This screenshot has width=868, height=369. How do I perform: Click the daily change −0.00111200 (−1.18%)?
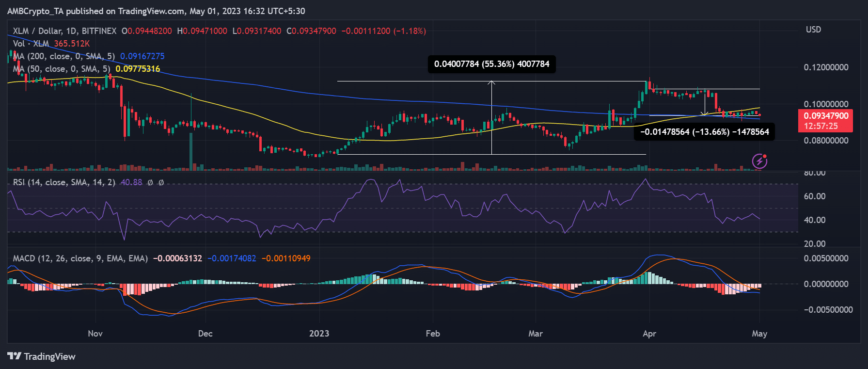pos(384,31)
